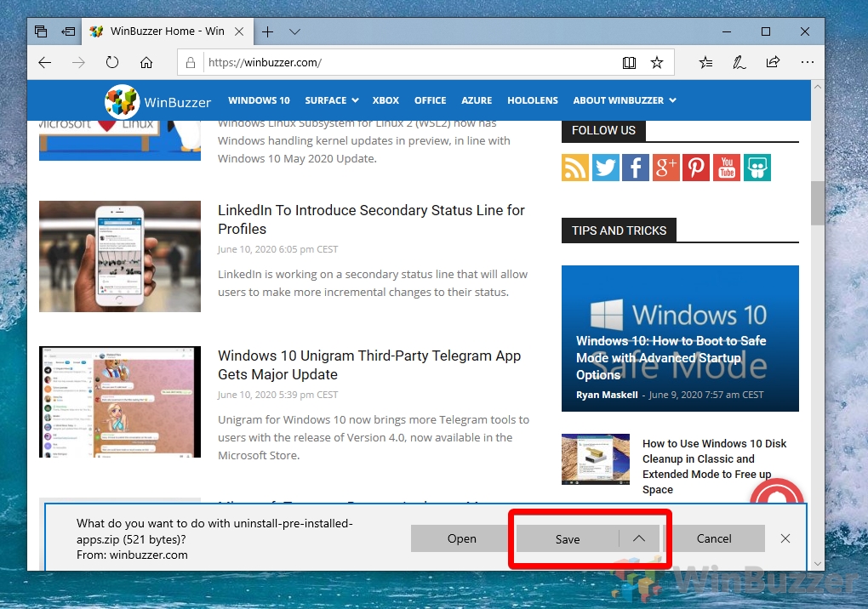Screen dimensions: 868x609
Task: Click the WinBuzzer logo
Action: point(158,101)
